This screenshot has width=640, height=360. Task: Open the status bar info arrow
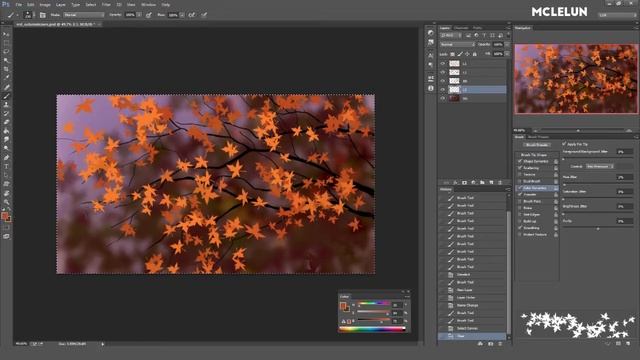tap(102, 344)
